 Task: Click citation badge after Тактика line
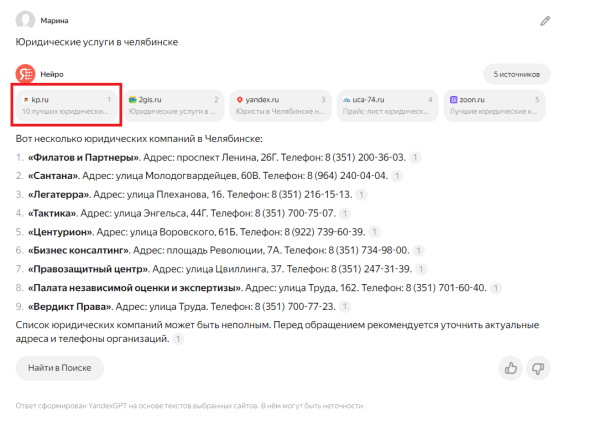[x=346, y=213]
